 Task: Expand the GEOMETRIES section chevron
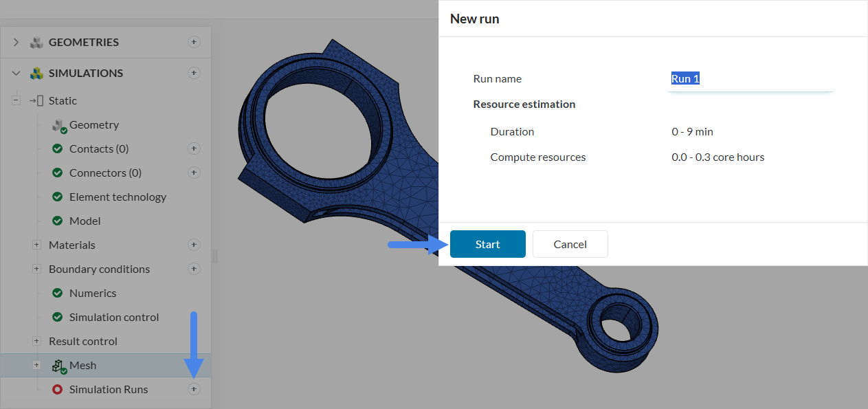(16, 43)
